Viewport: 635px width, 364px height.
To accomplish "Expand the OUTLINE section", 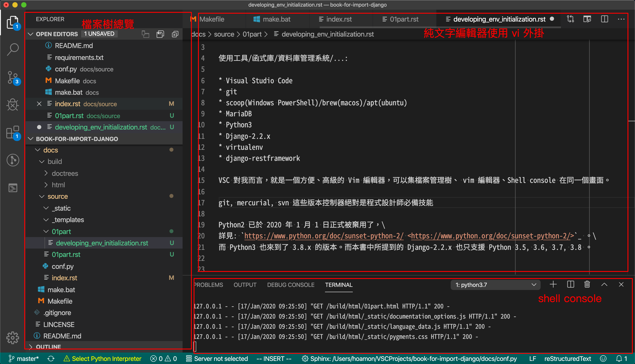I will (31, 347).
